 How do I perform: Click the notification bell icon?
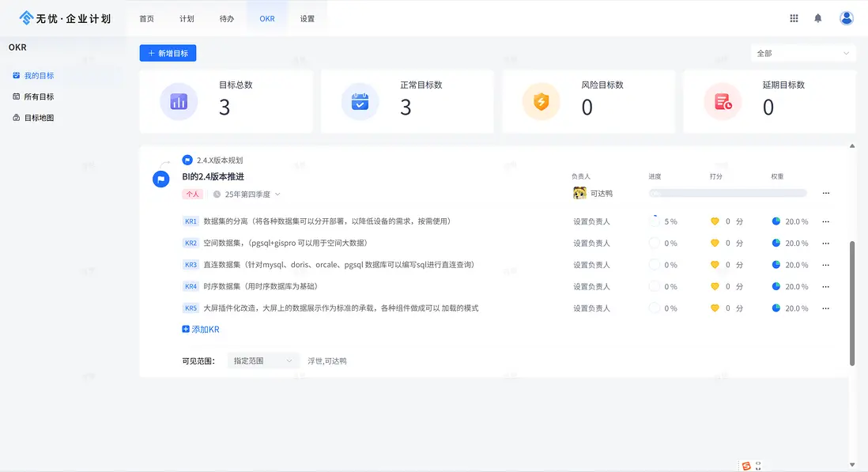coord(818,18)
